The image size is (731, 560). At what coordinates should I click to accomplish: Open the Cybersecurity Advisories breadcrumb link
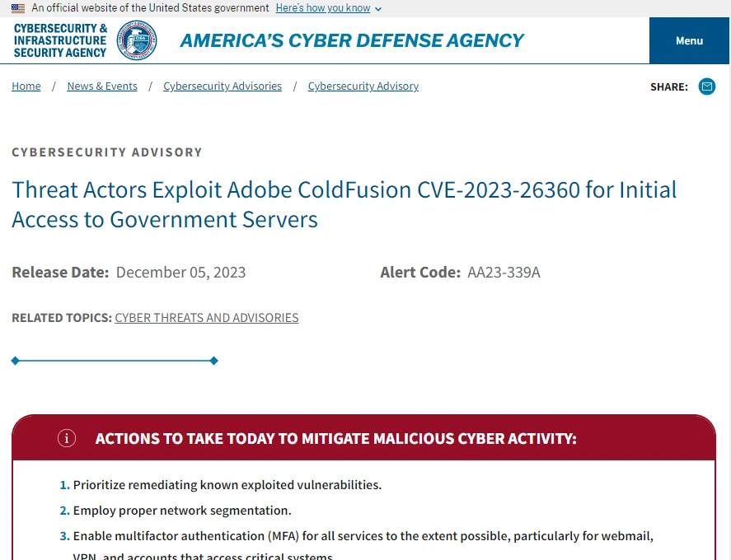coord(222,86)
